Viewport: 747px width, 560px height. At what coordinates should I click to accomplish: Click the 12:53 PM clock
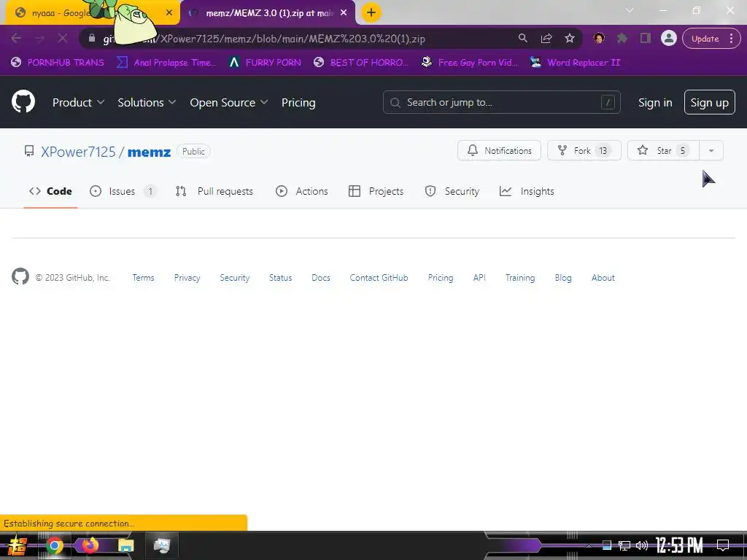[x=679, y=545]
